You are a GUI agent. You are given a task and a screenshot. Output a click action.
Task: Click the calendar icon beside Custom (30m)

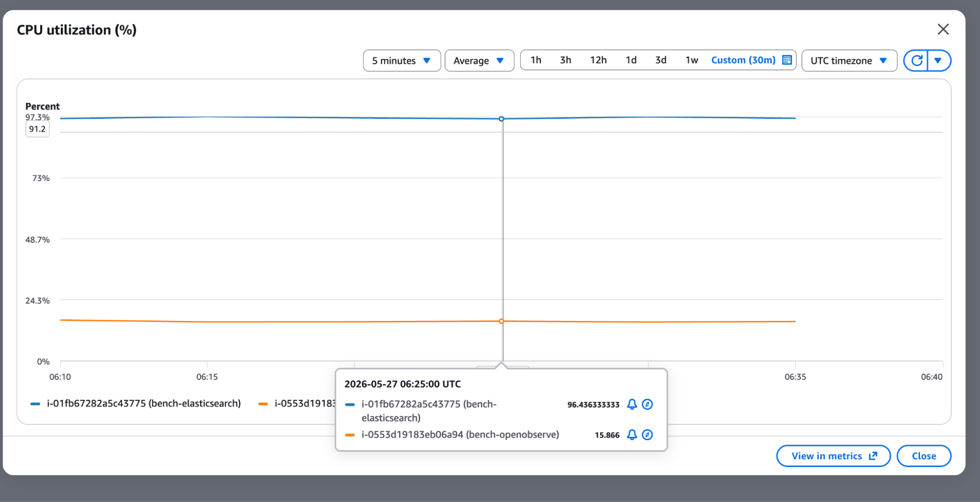click(787, 60)
